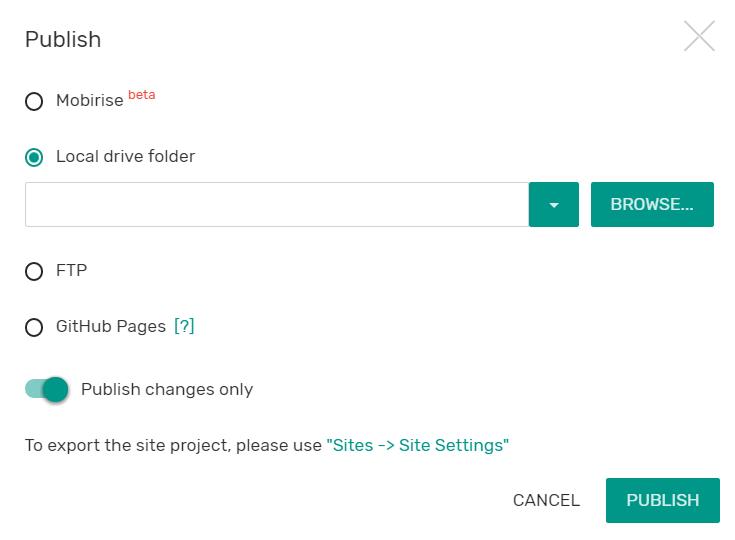Screen dimensions: 735x540
Task: Toggle the Publish changes only switch
Action: pos(47,389)
